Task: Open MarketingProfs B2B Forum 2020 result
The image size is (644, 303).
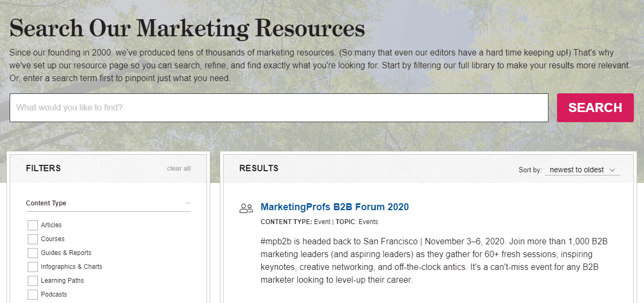Action: pyautogui.click(x=335, y=207)
